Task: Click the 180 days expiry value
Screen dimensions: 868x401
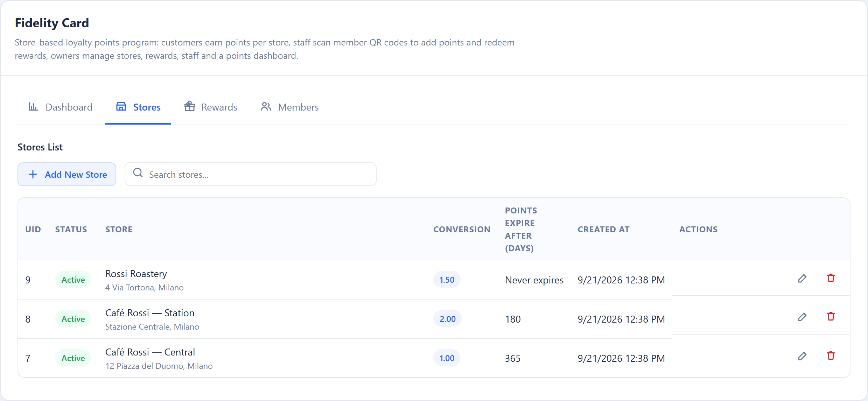Action: pyautogui.click(x=513, y=319)
